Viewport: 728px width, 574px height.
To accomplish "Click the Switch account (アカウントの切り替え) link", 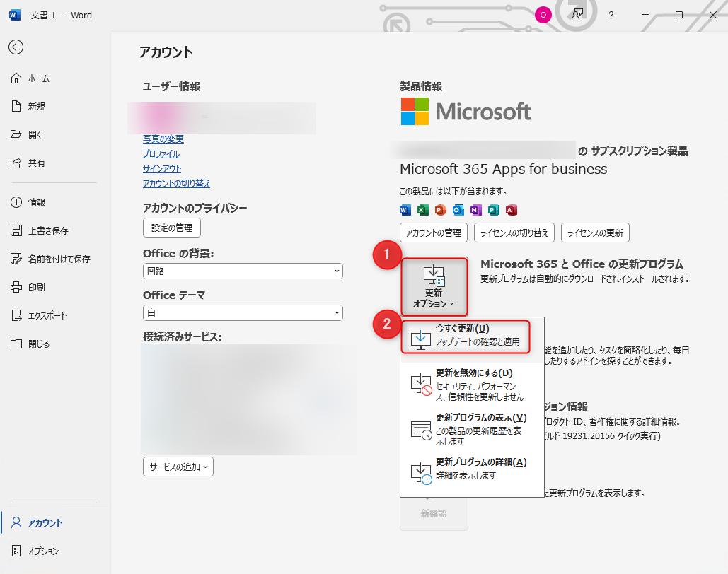I will click(176, 183).
